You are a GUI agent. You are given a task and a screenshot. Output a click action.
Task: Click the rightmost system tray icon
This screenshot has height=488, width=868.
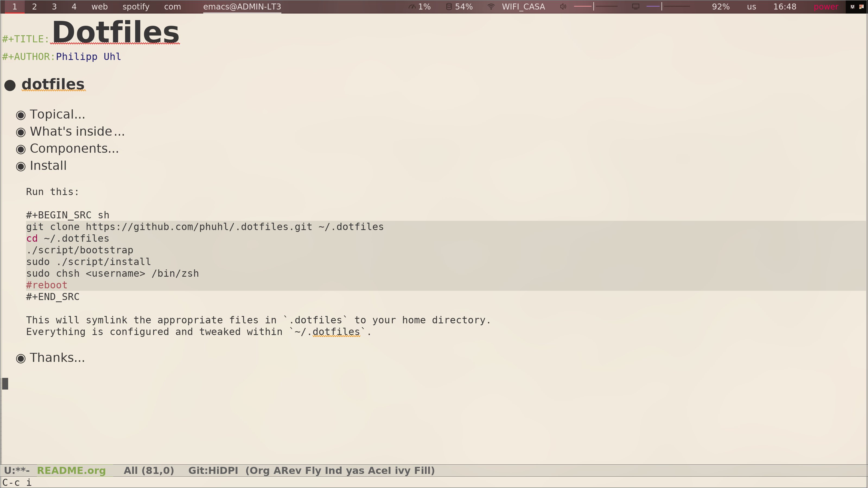pos(861,7)
